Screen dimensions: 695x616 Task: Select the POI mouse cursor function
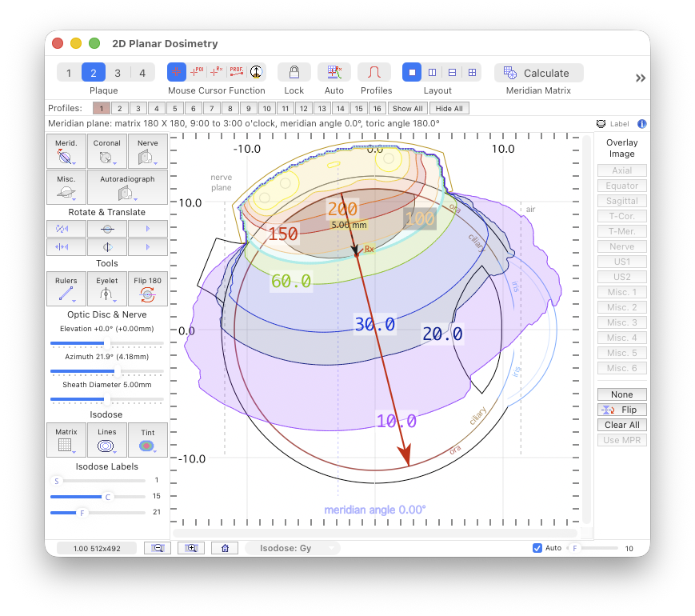[x=197, y=73]
